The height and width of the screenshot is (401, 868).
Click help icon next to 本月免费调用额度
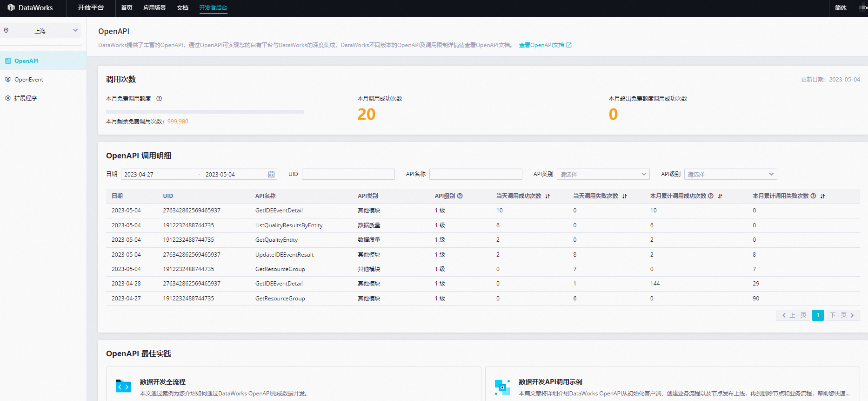point(159,98)
